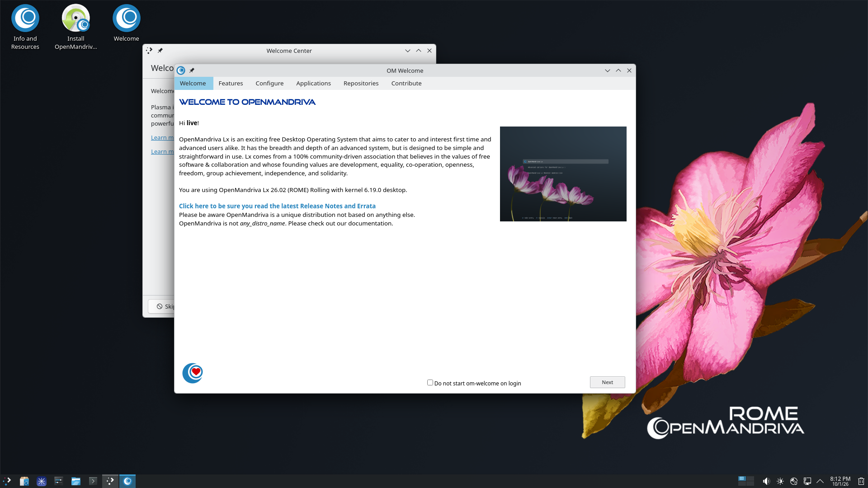Launch the software package manager from taskbar
The height and width of the screenshot is (488, 868).
[24, 481]
